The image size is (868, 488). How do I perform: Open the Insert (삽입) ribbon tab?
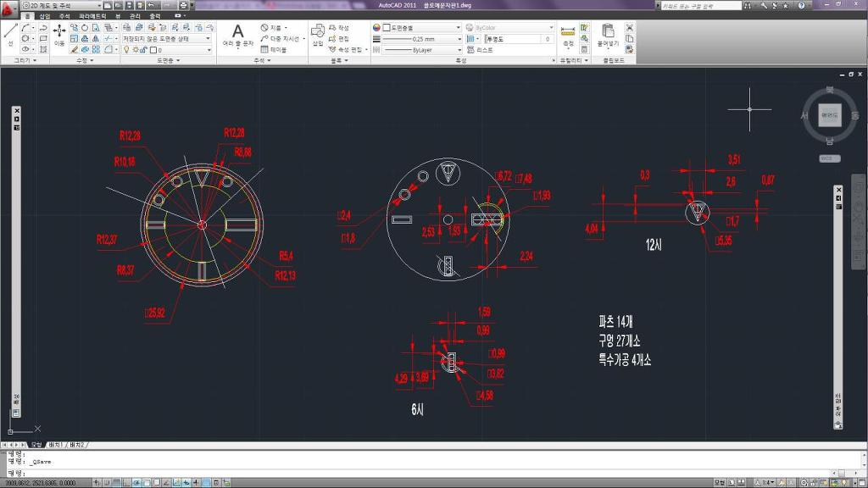[x=45, y=16]
